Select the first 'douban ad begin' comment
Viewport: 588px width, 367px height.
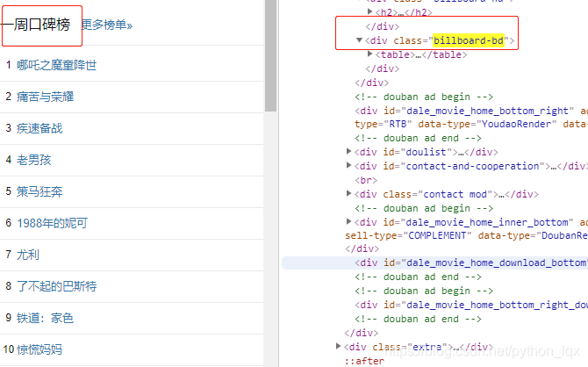click(424, 97)
